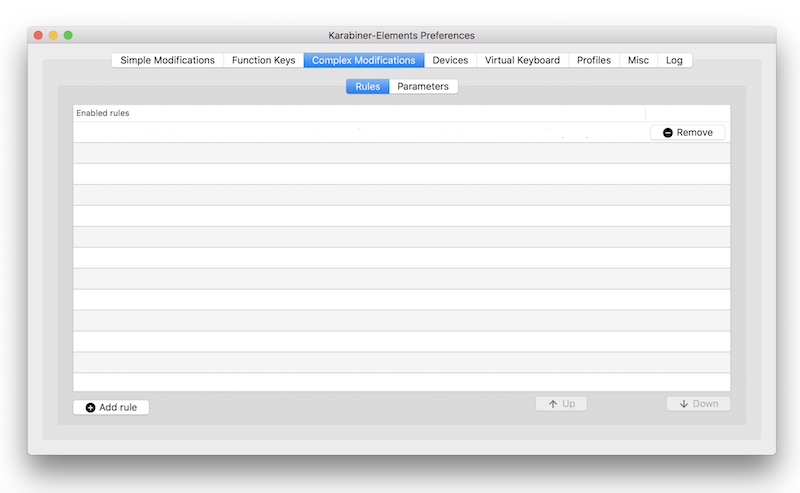Open the Virtual Keyboard tab
The height and width of the screenshot is (493, 800).
(x=522, y=60)
